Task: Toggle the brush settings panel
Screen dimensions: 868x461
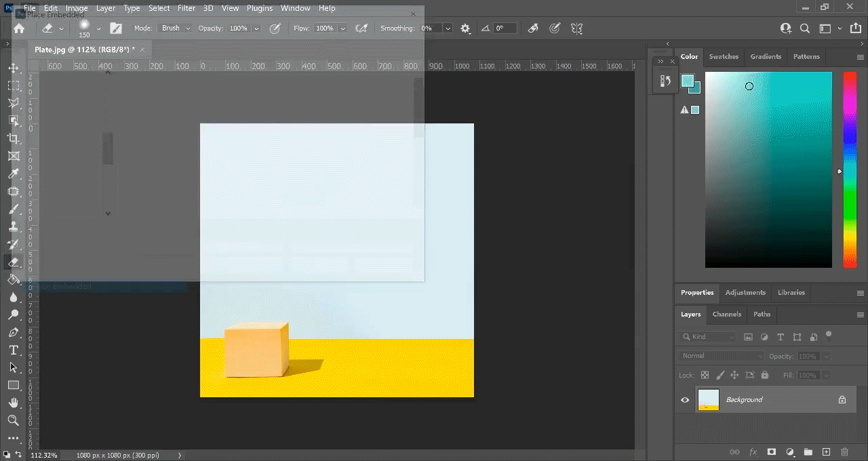Action: 116,28
